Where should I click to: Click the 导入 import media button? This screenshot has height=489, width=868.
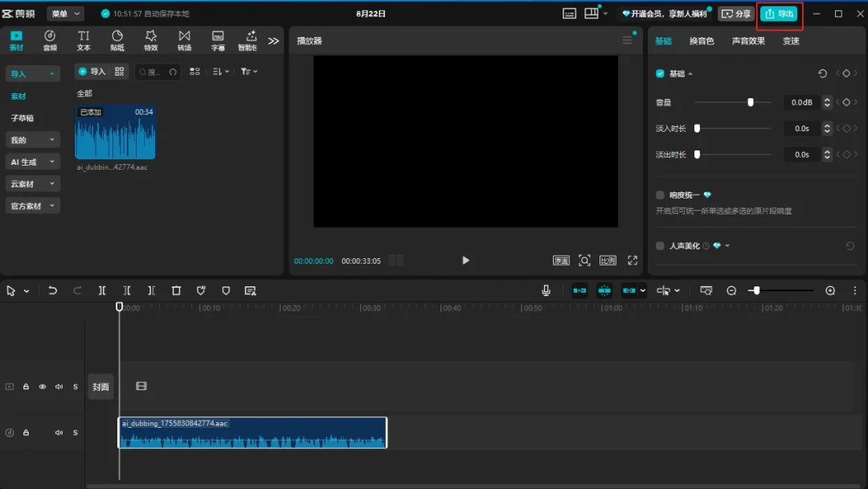coord(92,72)
